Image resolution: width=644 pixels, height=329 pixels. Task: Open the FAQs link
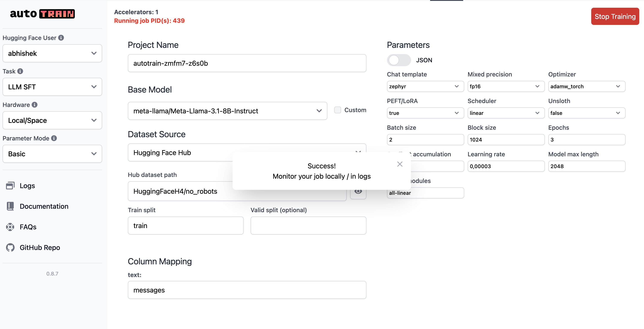click(x=28, y=227)
